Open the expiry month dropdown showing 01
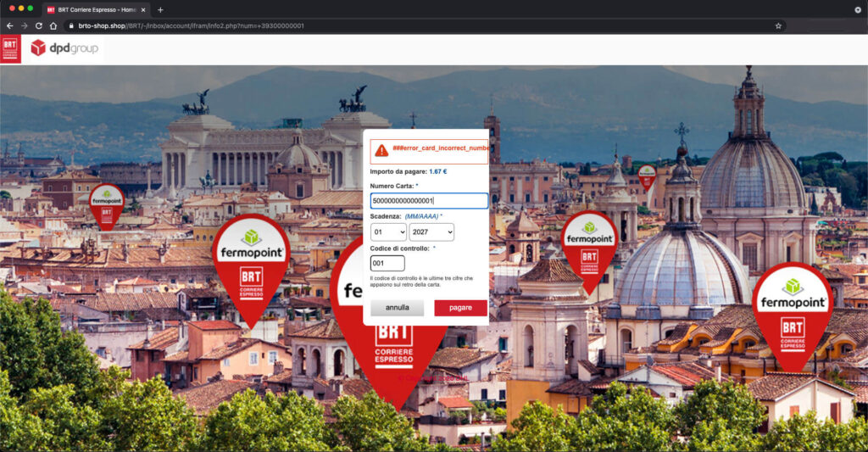The width and height of the screenshot is (868, 452). click(388, 232)
